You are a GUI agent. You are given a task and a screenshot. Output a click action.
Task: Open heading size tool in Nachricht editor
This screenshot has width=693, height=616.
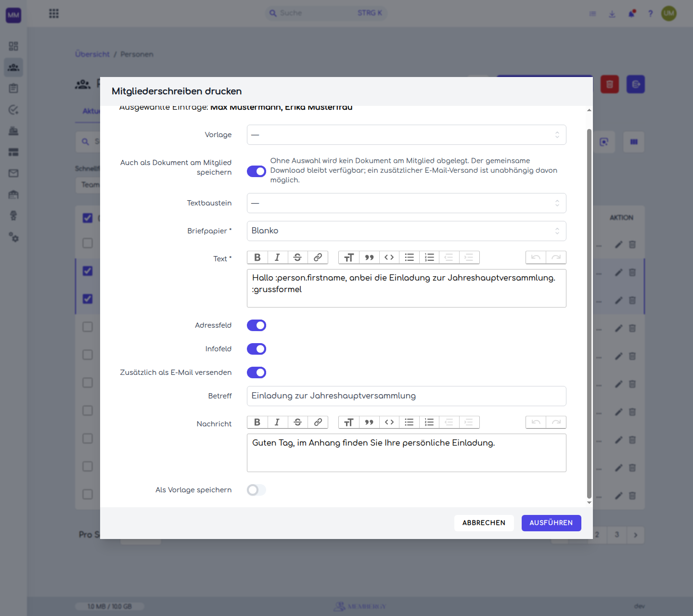[349, 422]
